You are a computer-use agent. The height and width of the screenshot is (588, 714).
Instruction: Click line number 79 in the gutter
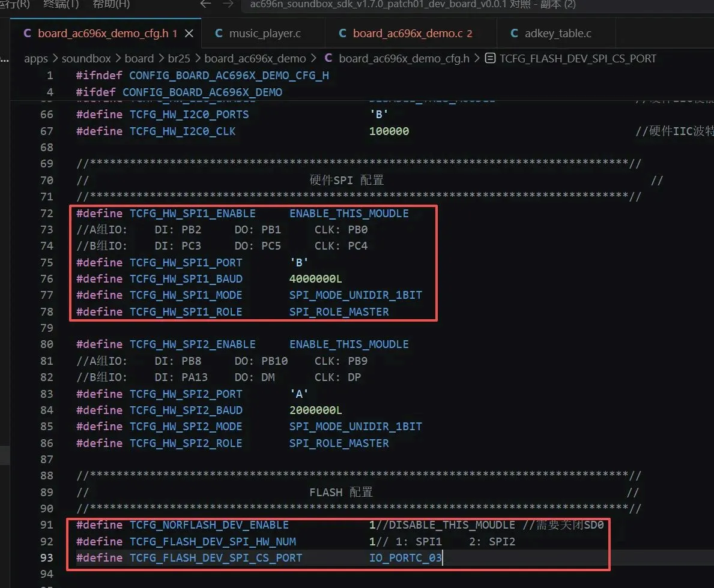46,328
